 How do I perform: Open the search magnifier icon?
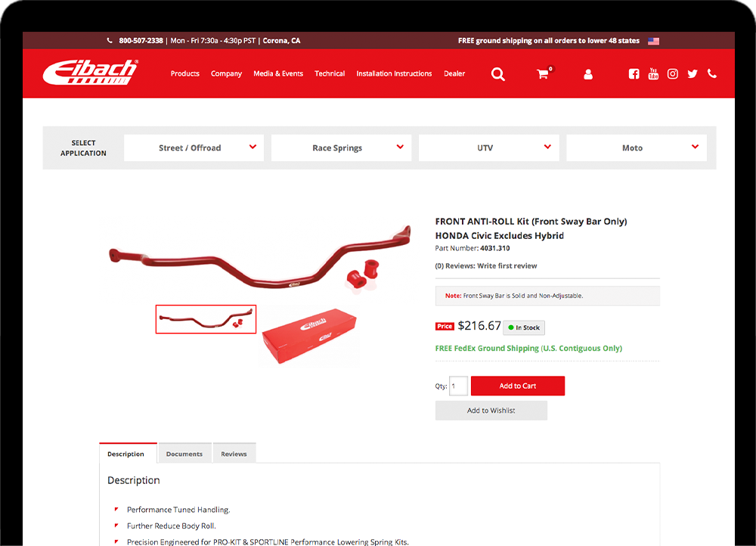498,74
